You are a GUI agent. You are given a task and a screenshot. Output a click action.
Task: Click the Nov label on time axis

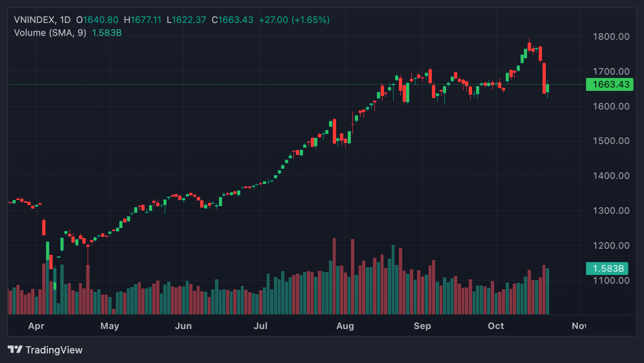[578, 326]
